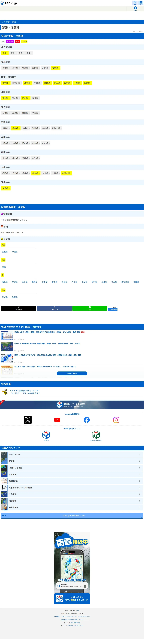Select 神奈川県 button
This screenshot has width=144, height=644.
click(17, 83)
